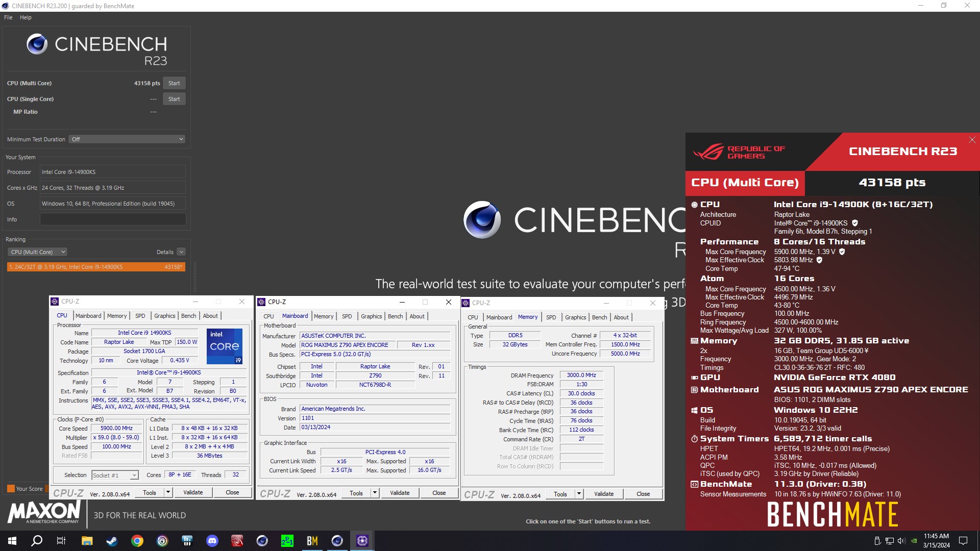Click the 43158 pts score in the BenchMate header
This screenshot has width=980, height=551.
click(892, 183)
